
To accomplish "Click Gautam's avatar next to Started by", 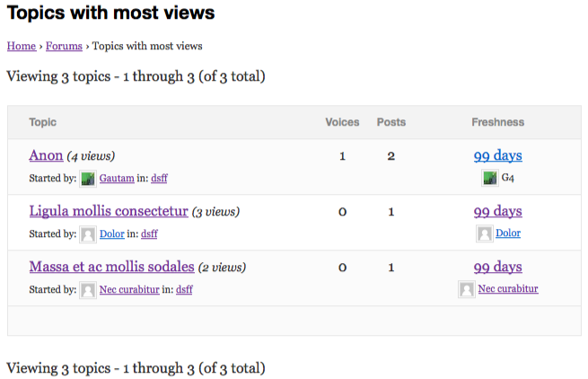I will pyautogui.click(x=88, y=179).
